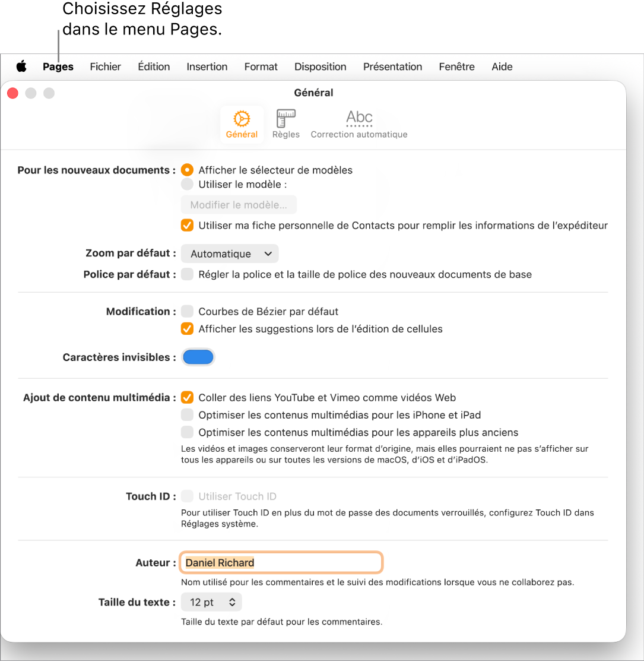Viewport: 644px width, 662px height.
Task: Toggle the Utiliser Touch ID checkbox
Action: tap(187, 496)
